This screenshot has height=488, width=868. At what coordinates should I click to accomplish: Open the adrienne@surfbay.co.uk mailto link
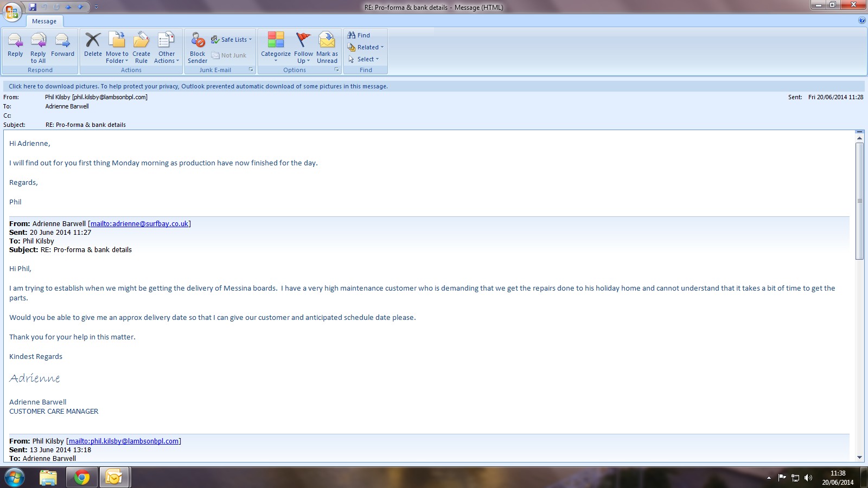coord(139,223)
